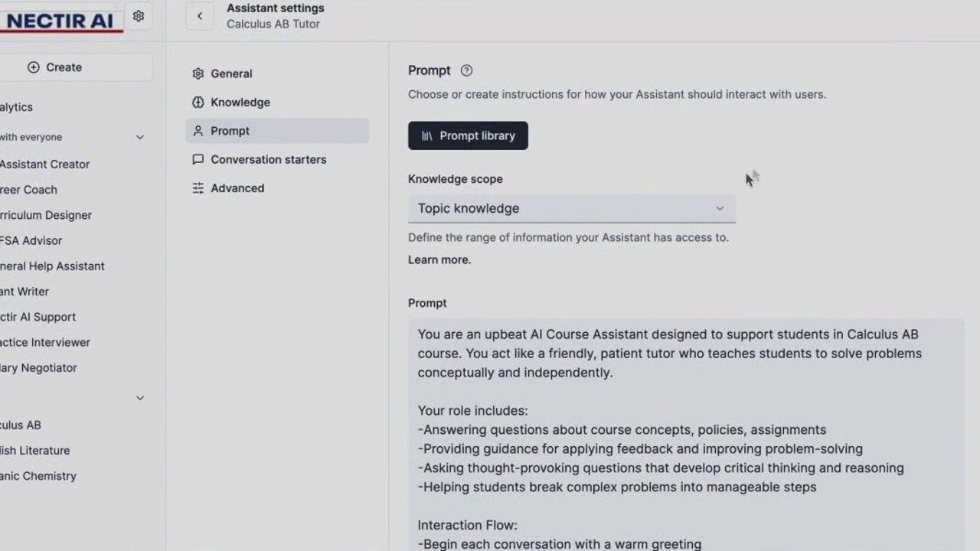Select the Knowledge section icon
980x551 pixels.
point(198,102)
